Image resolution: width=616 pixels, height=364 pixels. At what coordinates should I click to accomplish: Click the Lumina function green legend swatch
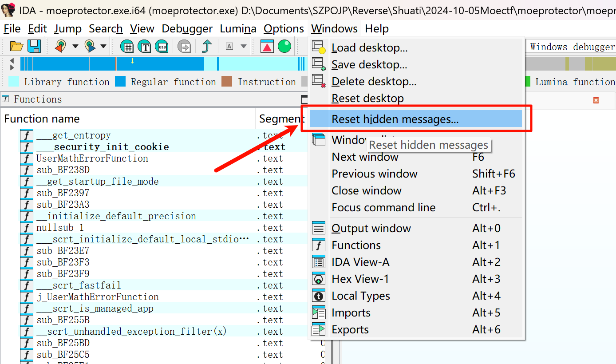tap(527, 82)
